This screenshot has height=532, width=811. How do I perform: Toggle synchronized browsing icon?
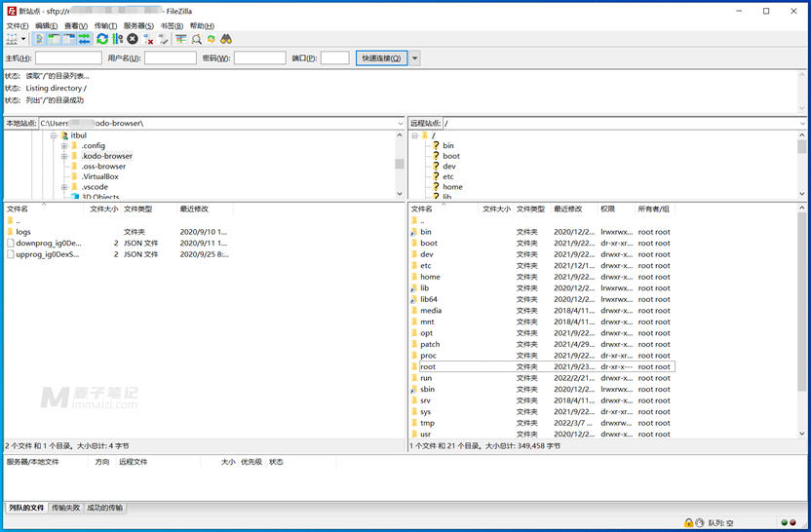(x=211, y=39)
